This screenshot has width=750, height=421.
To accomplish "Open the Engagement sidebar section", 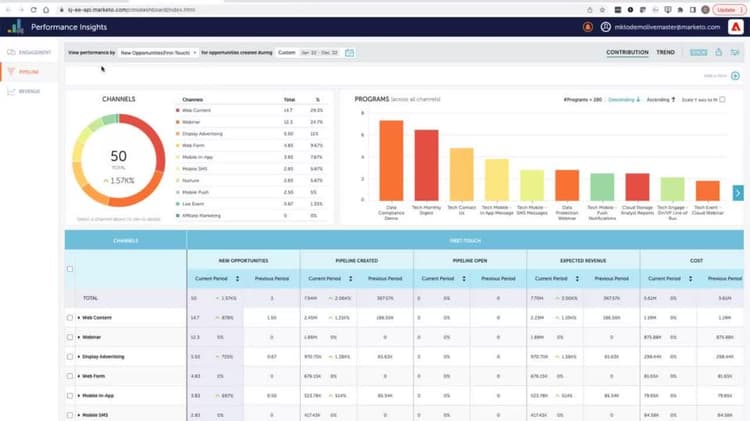I will coord(29,52).
